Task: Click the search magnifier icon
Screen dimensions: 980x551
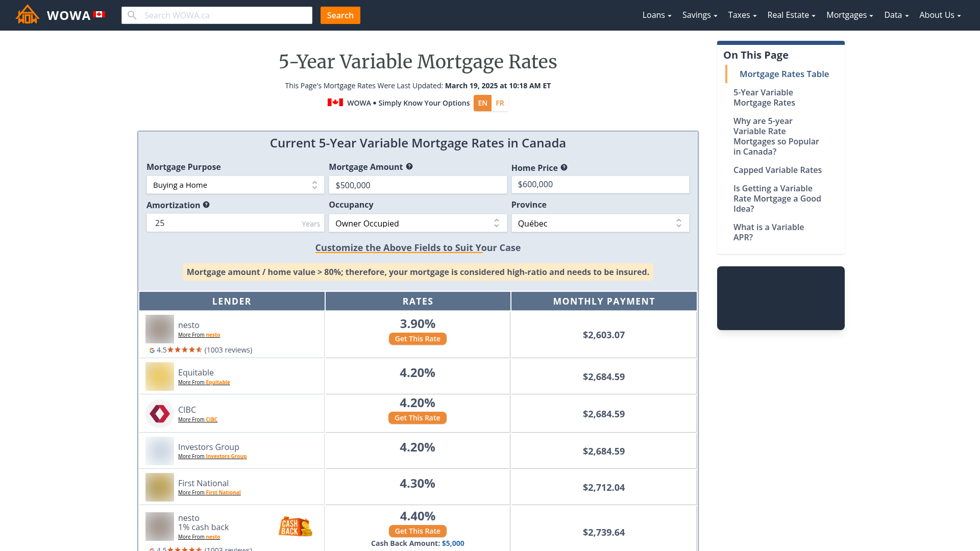Action: click(x=132, y=15)
